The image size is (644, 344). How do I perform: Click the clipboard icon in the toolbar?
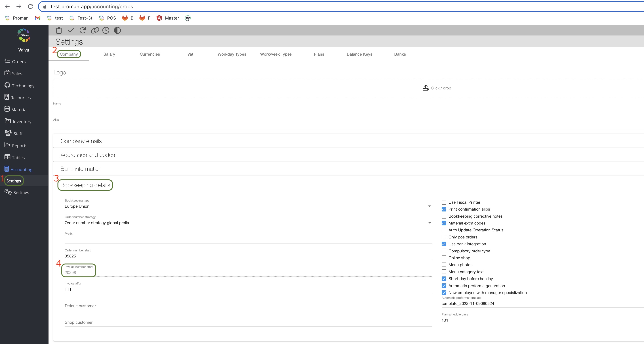click(x=59, y=30)
